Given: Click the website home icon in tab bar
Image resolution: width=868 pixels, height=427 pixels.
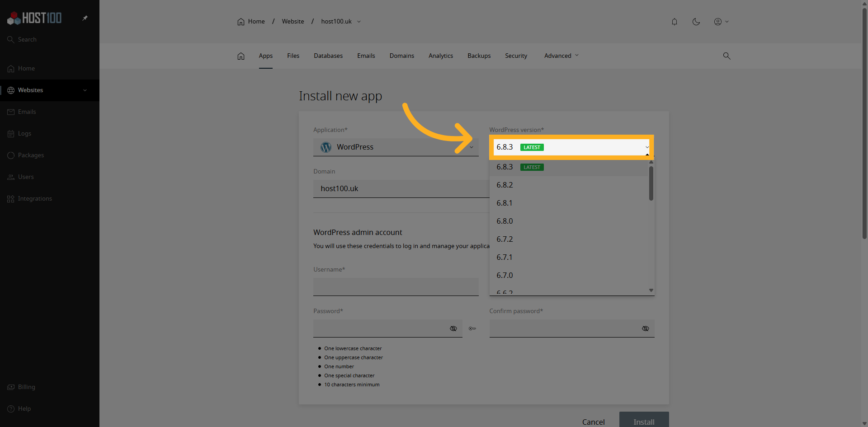Looking at the screenshot, I should (241, 56).
